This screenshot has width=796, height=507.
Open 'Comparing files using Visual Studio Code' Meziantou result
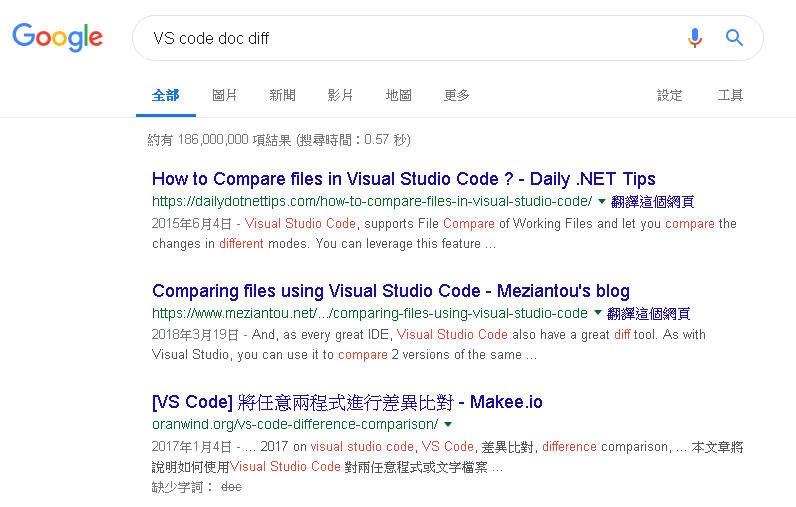pyautogui.click(x=391, y=291)
